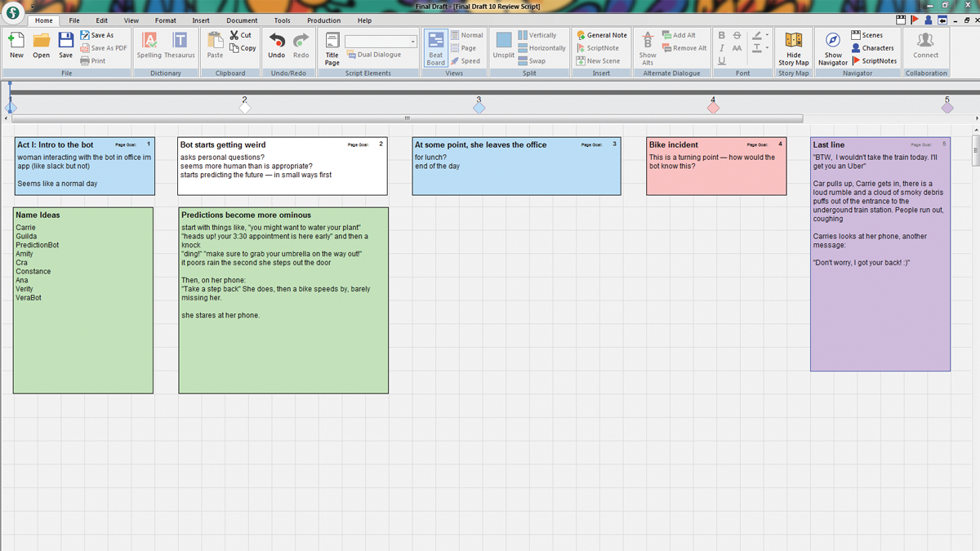Click the Hide Story Map button
This screenshot has height=551, width=980.
point(793,47)
